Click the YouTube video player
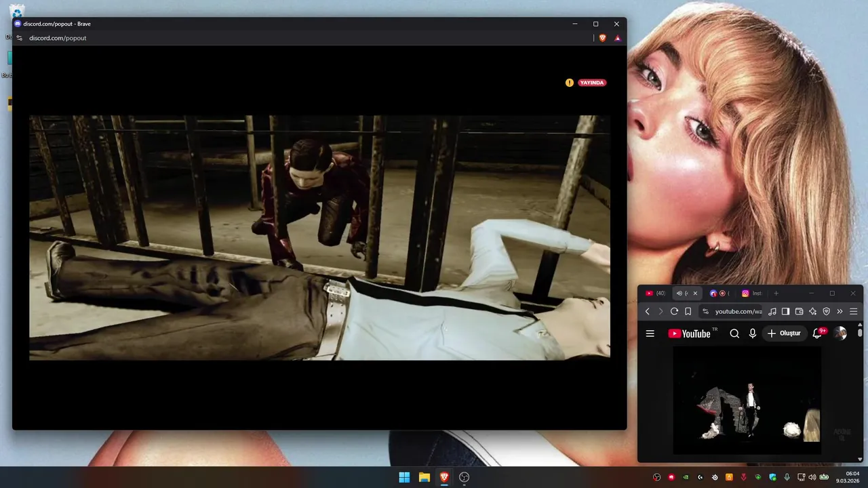Image resolution: width=868 pixels, height=488 pixels. point(747,401)
